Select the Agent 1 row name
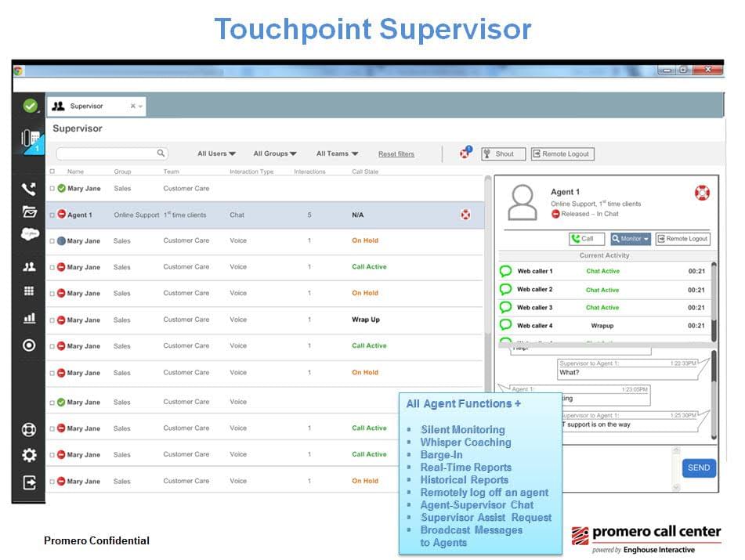This screenshot has width=745, height=560. [79, 215]
